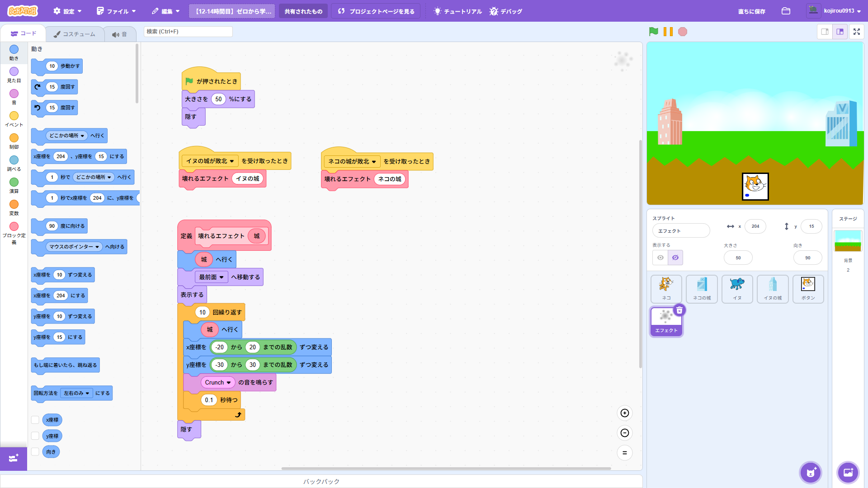868x488 pixels.
Task: Enter full screen stage mode
Action: click(856, 32)
